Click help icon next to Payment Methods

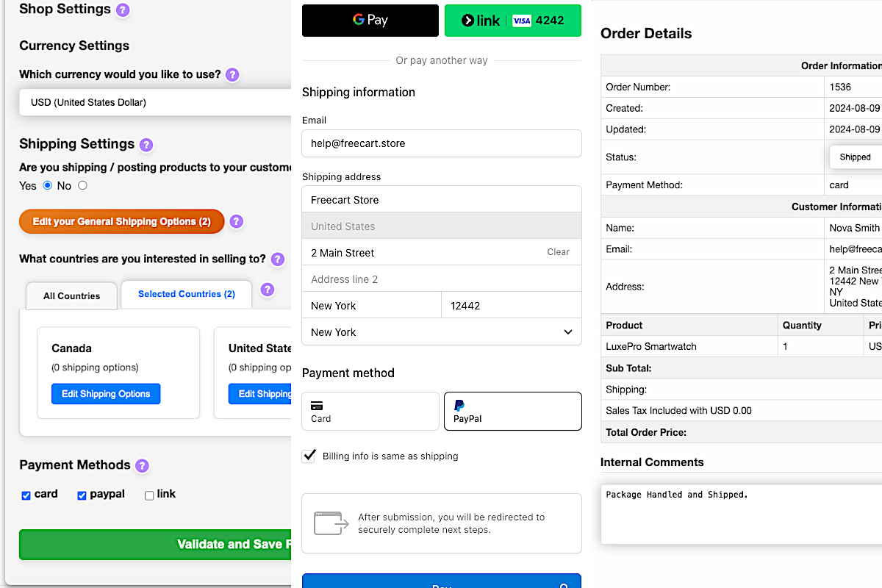pyautogui.click(x=143, y=465)
